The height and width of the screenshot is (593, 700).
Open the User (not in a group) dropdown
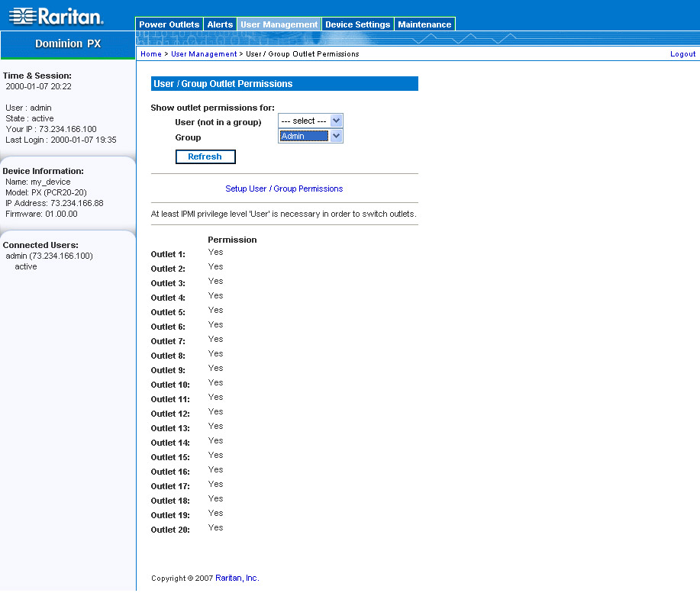coord(310,121)
